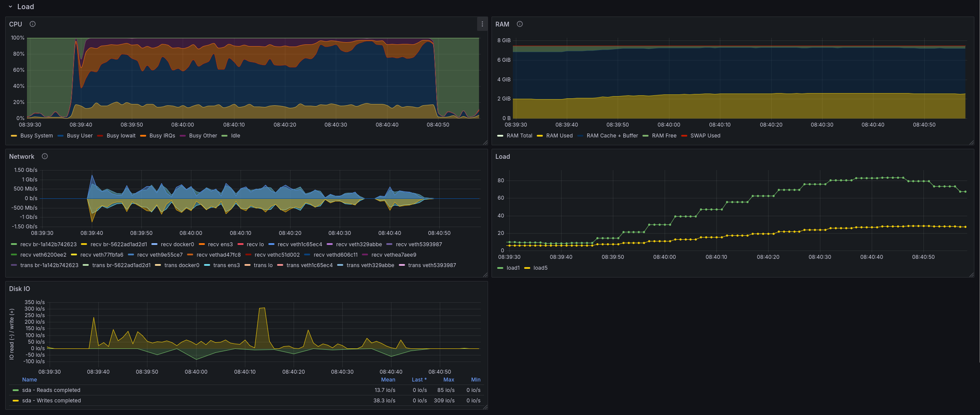Toggle the RAM Used series label
The height and width of the screenshot is (415, 980).
point(559,136)
